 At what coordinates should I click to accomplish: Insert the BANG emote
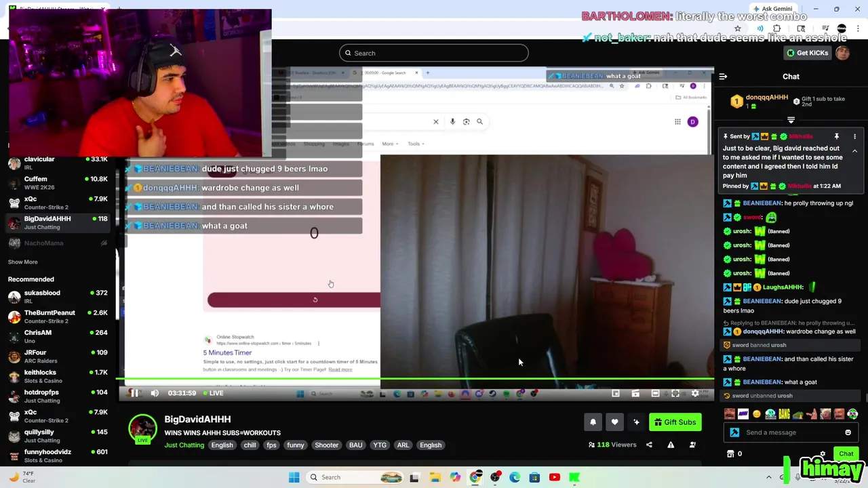784,414
